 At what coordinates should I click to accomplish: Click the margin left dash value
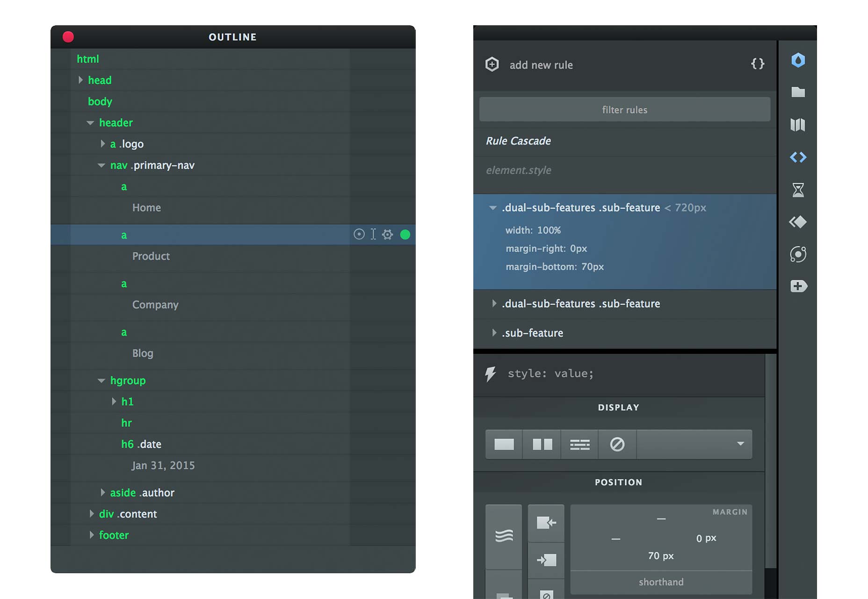click(615, 539)
